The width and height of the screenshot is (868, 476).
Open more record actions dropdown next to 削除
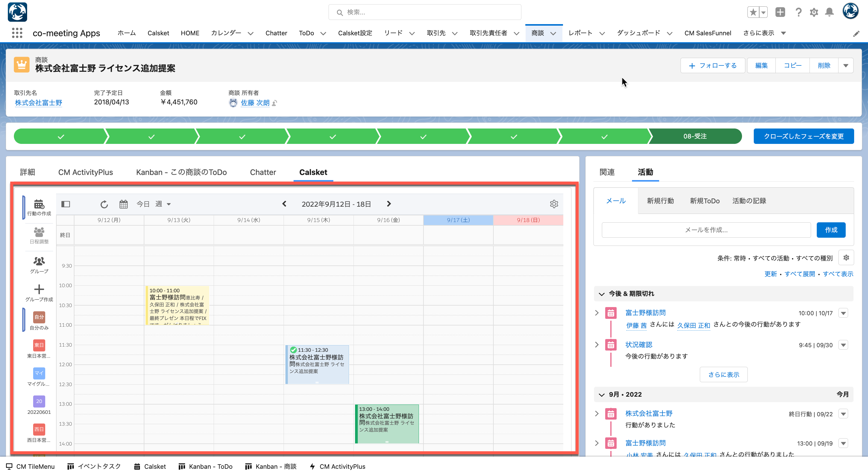pos(846,65)
